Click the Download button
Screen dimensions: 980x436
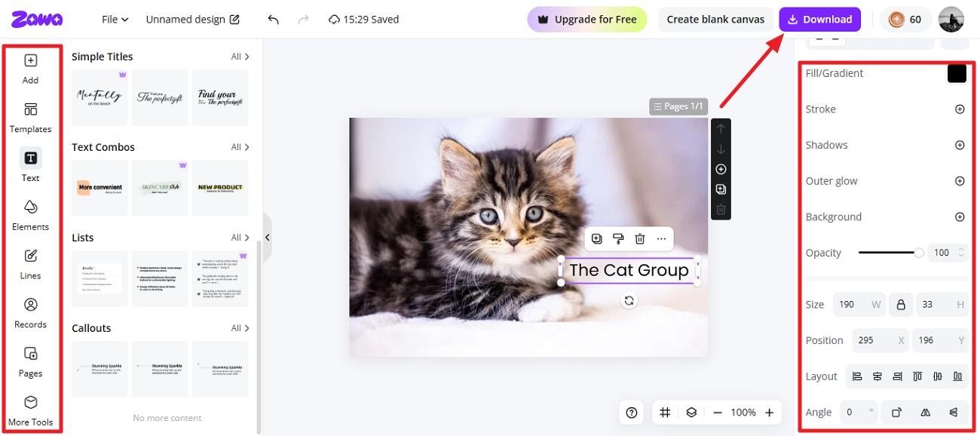(x=819, y=20)
